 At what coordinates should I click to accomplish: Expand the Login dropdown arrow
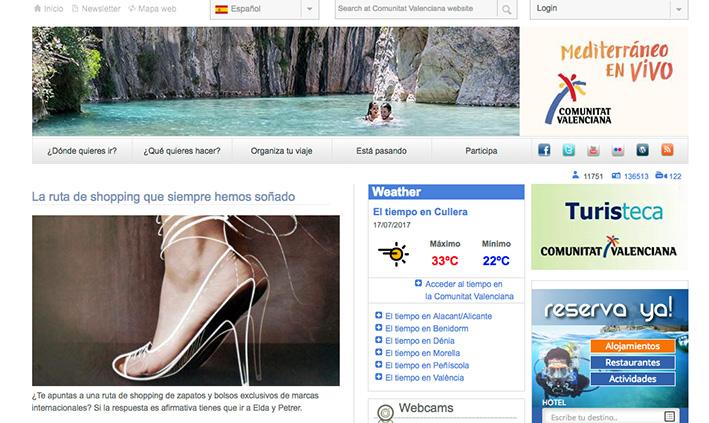point(678,9)
